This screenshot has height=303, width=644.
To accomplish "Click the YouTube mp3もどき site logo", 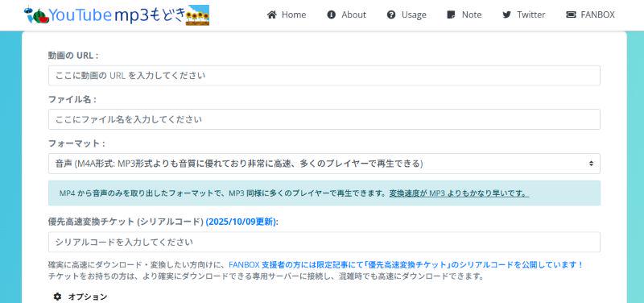I will [116, 15].
